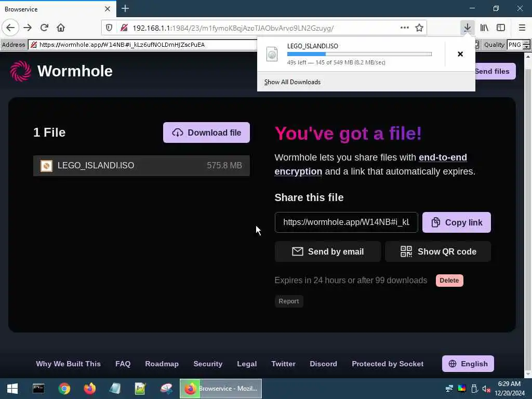Open Show All Downloads

pyautogui.click(x=292, y=82)
